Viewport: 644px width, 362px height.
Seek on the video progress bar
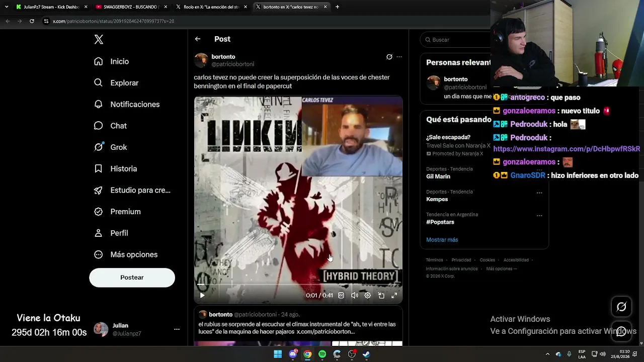click(x=298, y=285)
